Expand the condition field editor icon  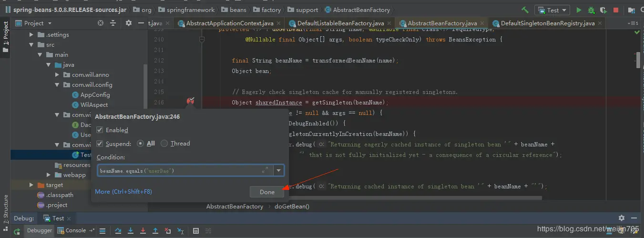[x=265, y=170]
